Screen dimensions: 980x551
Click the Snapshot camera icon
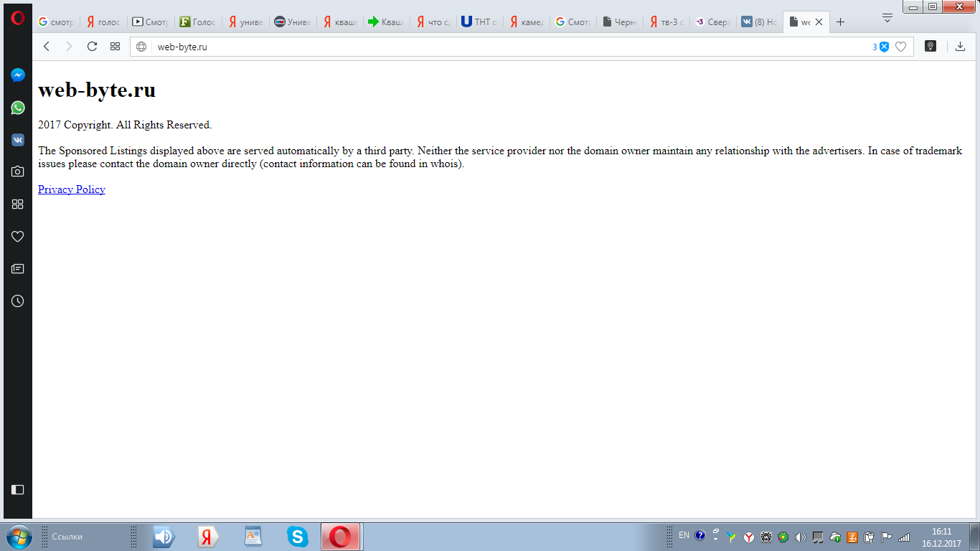coord(18,171)
